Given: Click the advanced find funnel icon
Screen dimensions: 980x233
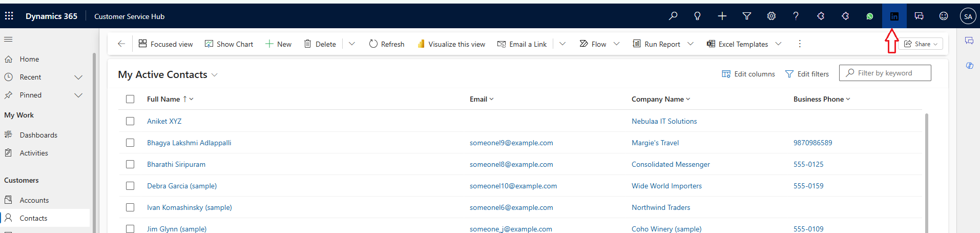Looking at the screenshot, I should coord(746,16).
